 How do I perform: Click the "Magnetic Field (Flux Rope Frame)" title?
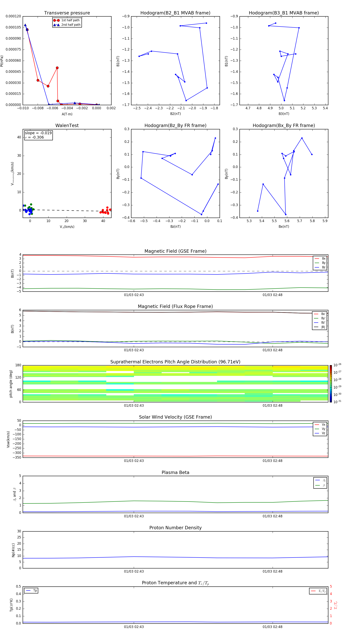click(x=175, y=307)
